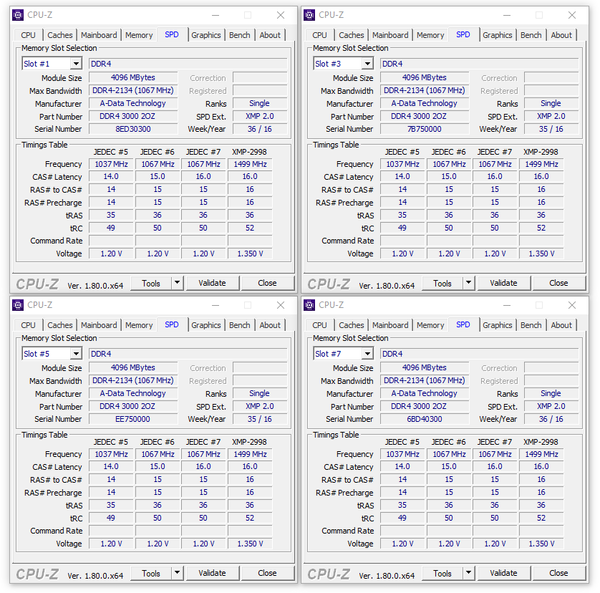Minimize the Slot #5 CPU-Z window
This screenshot has height=593, width=600.
pos(215,305)
